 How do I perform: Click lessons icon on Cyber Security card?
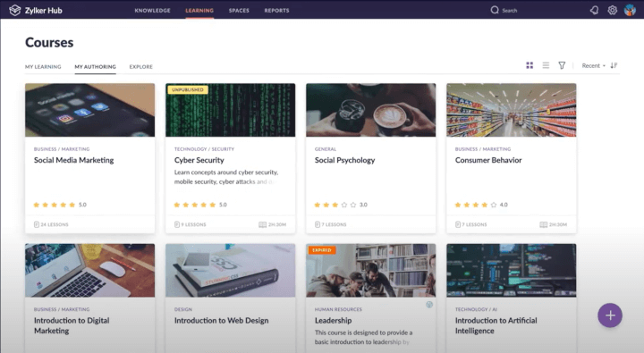click(177, 224)
